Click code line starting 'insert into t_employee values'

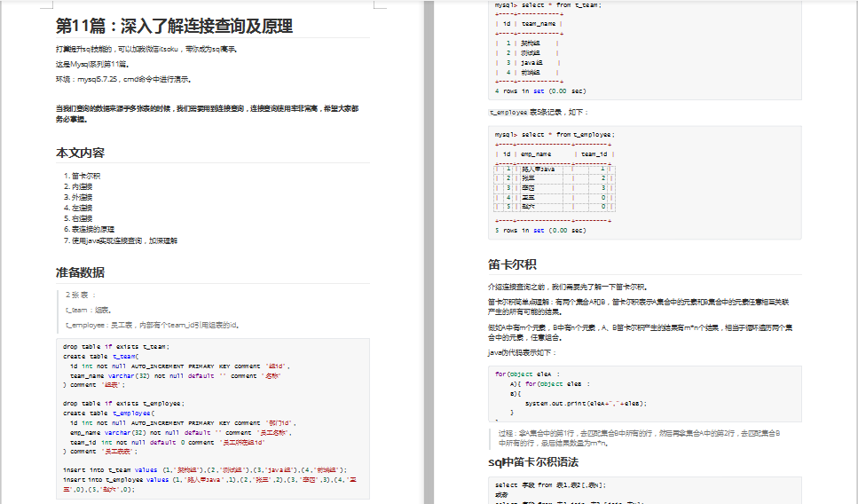[x=209, y=484]
